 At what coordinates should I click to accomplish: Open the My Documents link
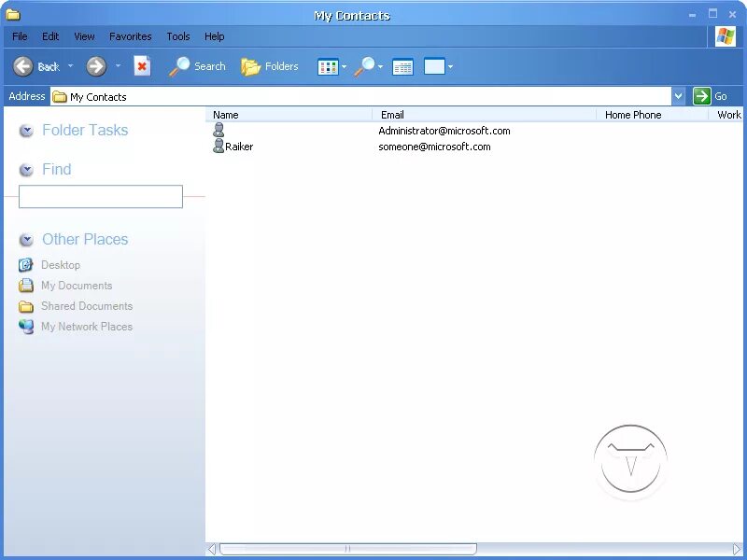click(77, 286)
